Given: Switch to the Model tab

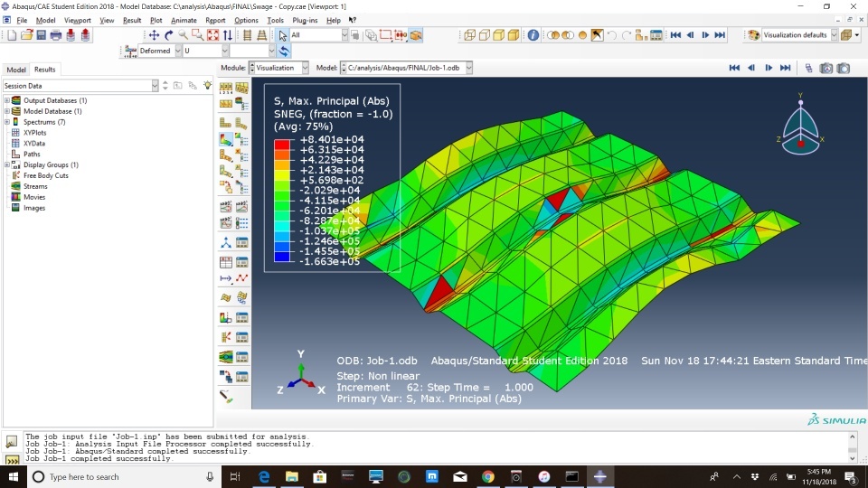Looking at the screenshot, I should click(16, 70).
